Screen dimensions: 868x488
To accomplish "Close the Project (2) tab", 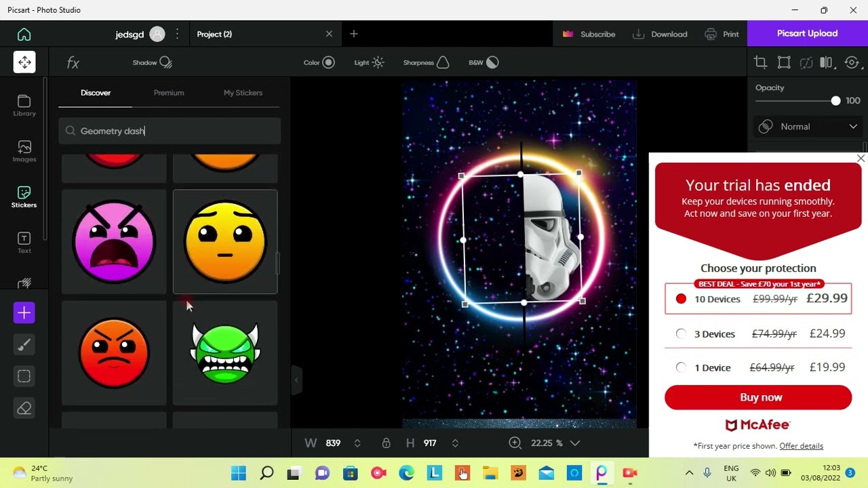I will click(x=329, y=34).
